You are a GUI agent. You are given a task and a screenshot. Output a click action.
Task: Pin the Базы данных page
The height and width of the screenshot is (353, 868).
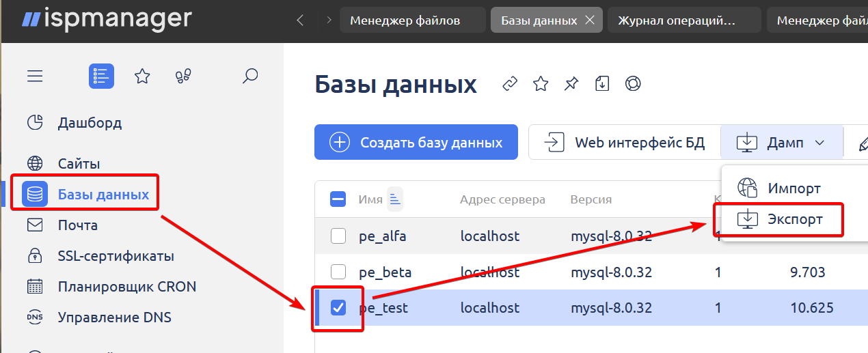(571, 84)
